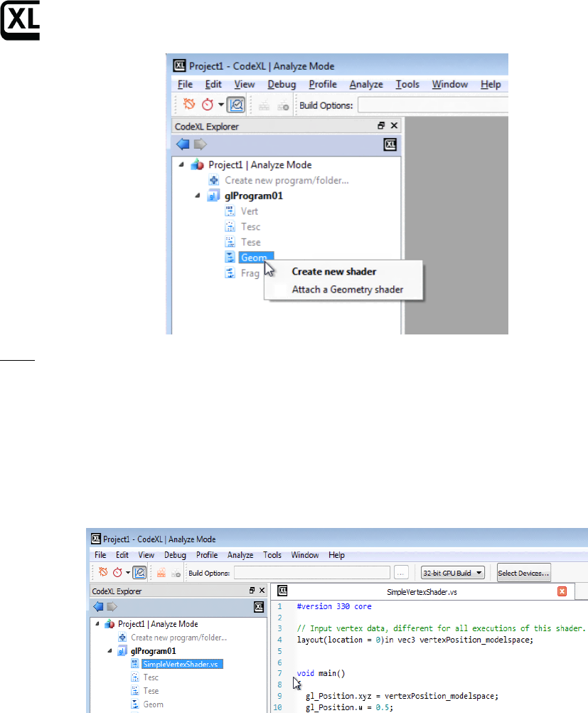This screenshot has width=588, height=713.
Task: Click forward arrow in upper CodeXL Explorer
Action: (200, 144)
